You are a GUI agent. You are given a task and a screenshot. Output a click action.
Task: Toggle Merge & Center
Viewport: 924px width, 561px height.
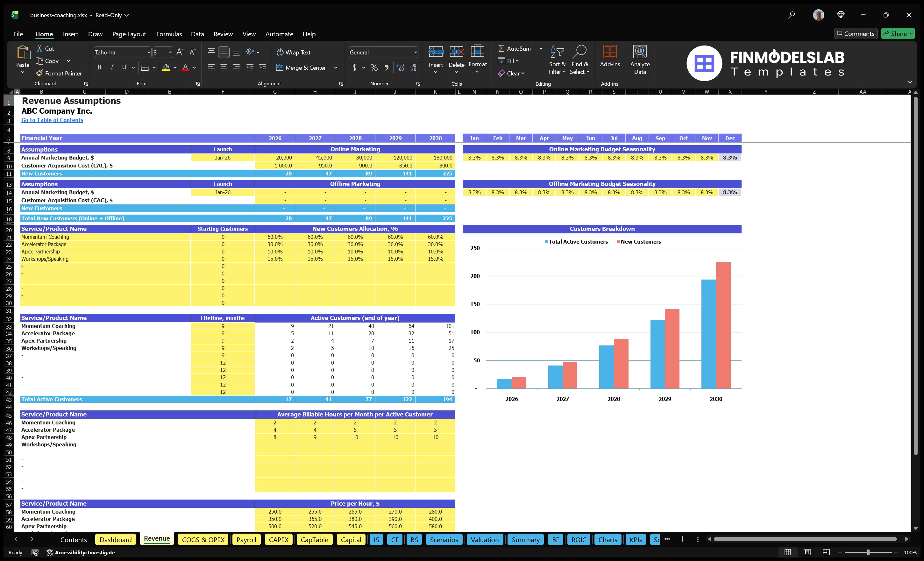302,68
